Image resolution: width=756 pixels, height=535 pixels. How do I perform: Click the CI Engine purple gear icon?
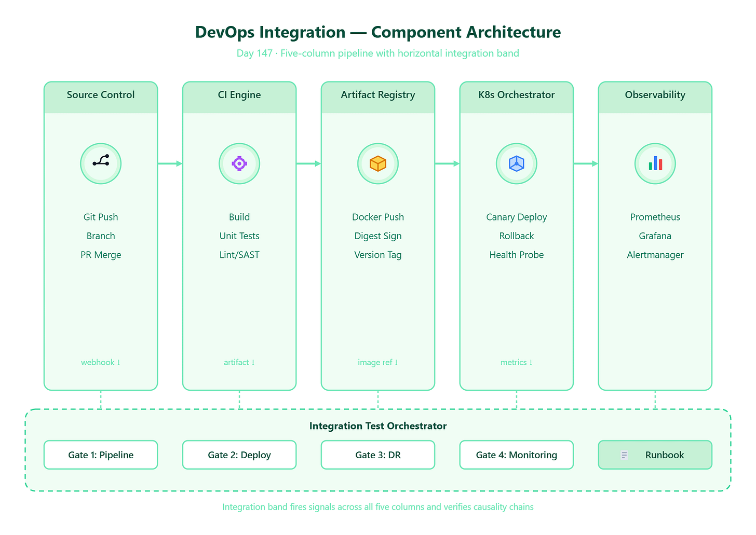239,163
